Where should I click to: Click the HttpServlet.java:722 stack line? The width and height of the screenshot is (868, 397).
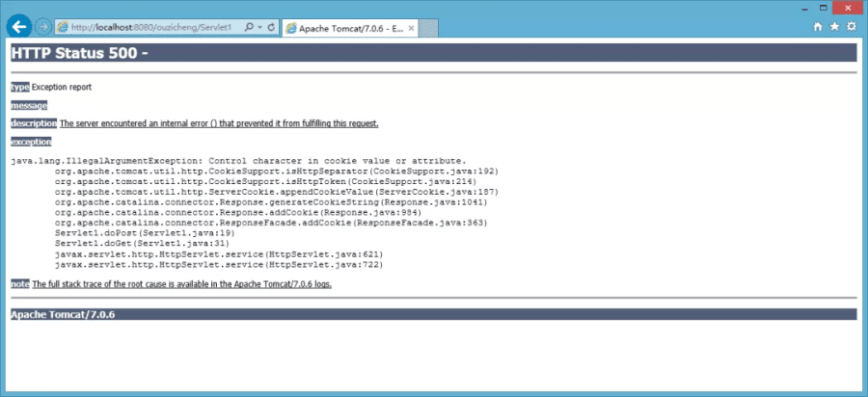click(x=219, y=265)
